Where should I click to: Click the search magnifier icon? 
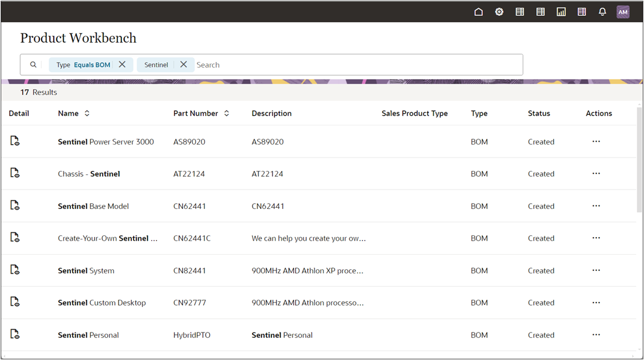coord(33,64)
